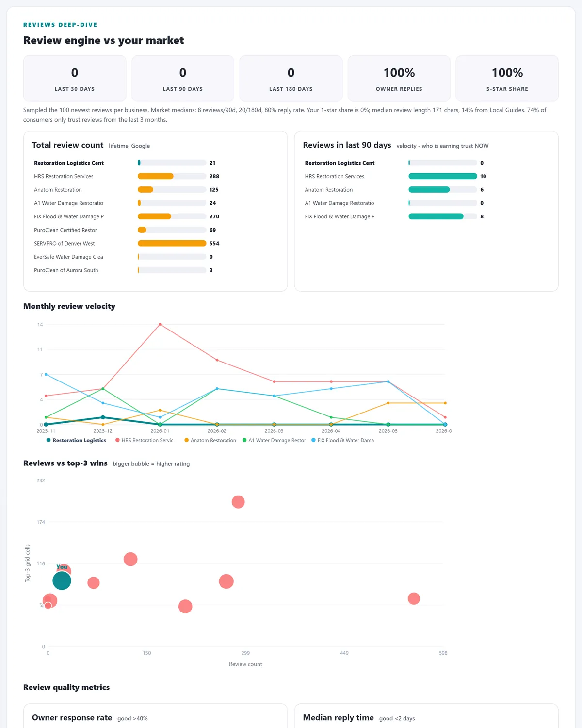Viewport: 582px width, 728px height.
Task: Open the Owner Replies 100% card
Action: click(399, 78)
